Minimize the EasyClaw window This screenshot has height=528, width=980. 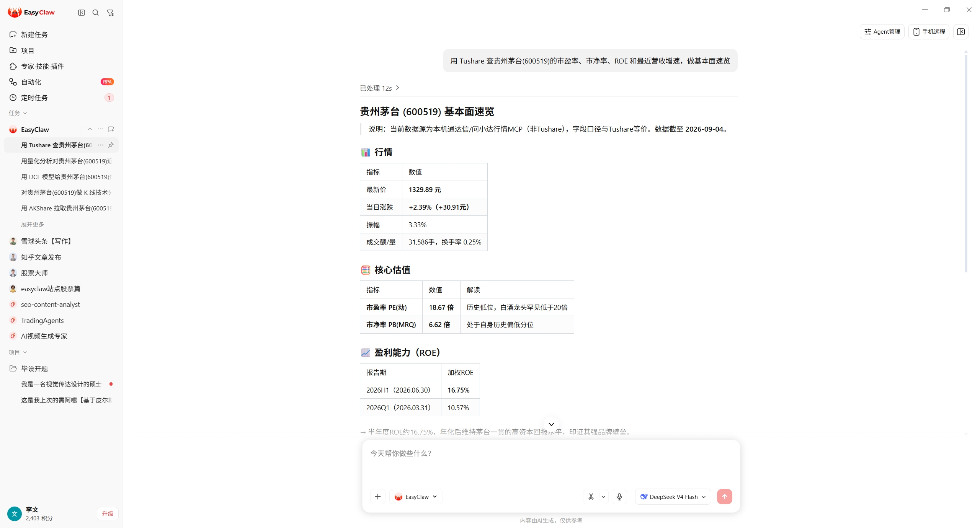click(925, 10)
